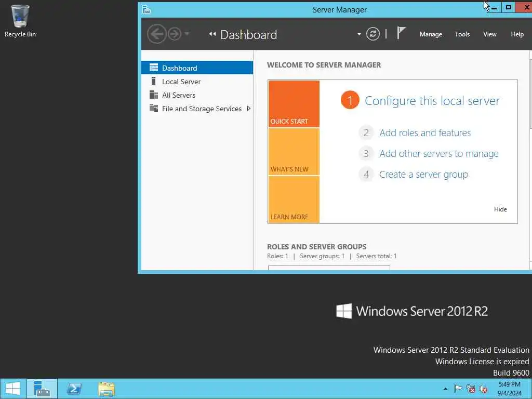Click the forward navigation arrow button
Screen dimensions: 532x399
click(175, 34)
